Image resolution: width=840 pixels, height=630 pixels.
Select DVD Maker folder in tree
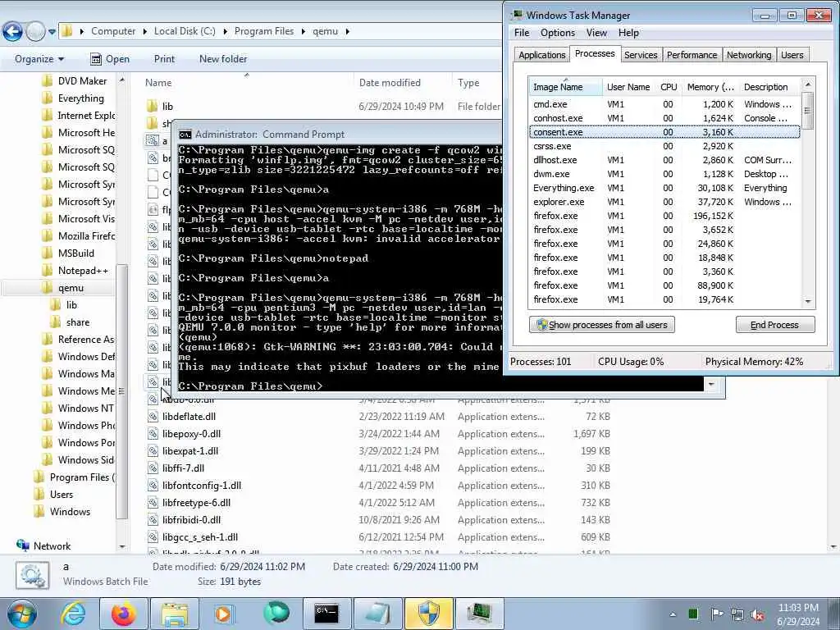point(81,81)
